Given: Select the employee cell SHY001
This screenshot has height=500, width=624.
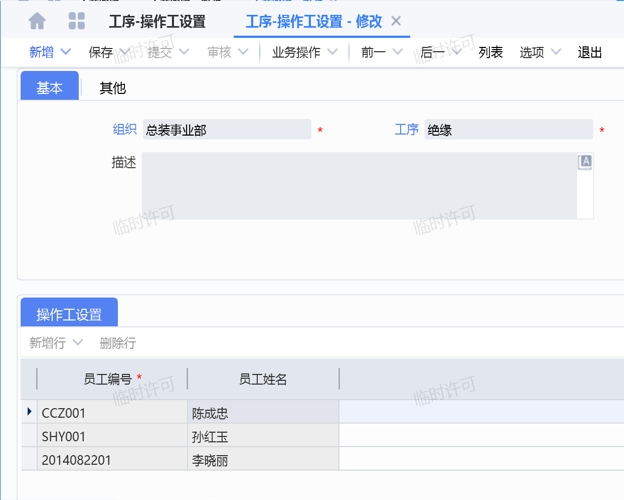Looking at the screenshot, I should pyautogui.click(x=110, y=436).
